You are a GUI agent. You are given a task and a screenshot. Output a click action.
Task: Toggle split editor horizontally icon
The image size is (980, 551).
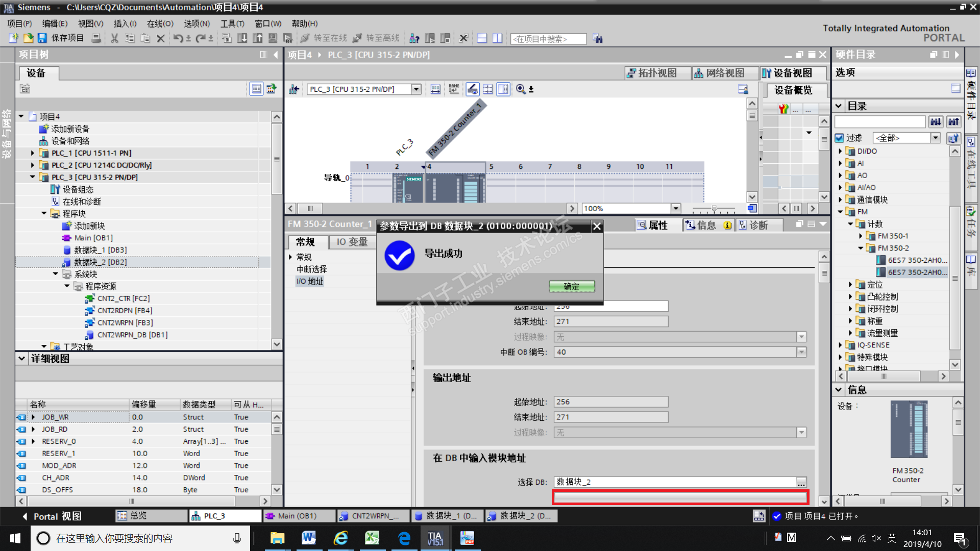482,38
